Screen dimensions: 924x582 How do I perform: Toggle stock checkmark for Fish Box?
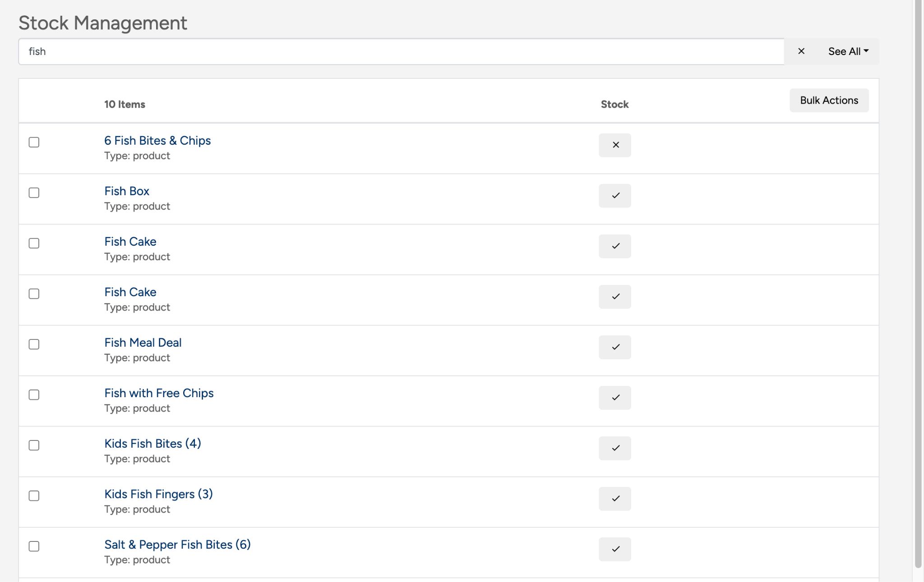point(614,196)
